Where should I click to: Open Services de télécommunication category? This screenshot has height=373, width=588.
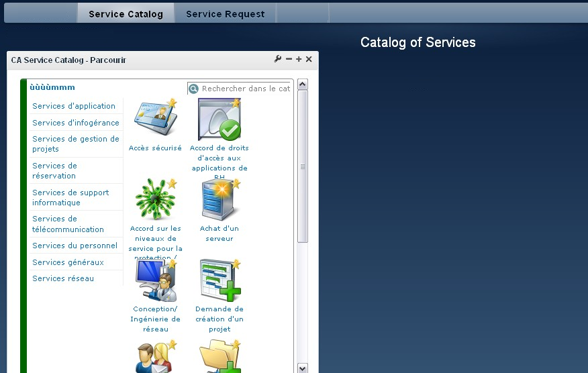coord(68,224)
